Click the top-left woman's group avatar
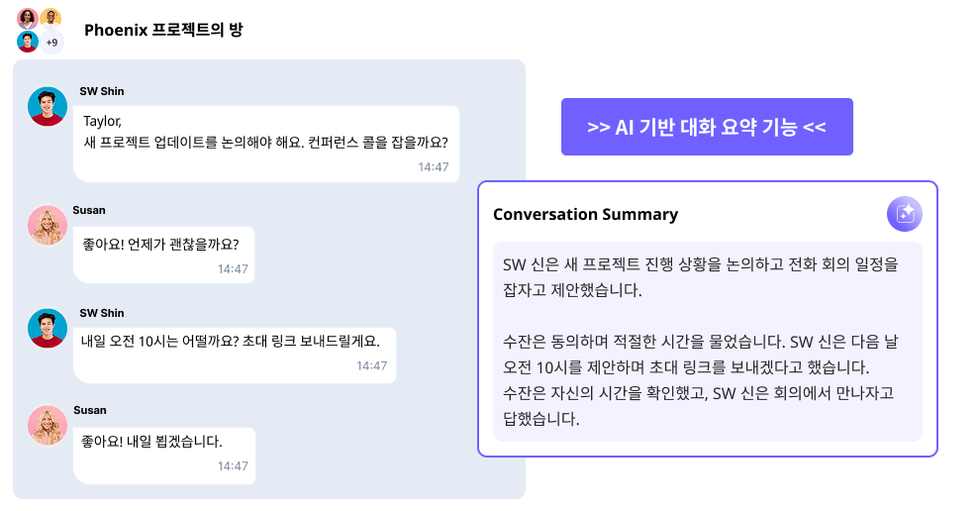The height and width of the screenshot is (511, 980). click(28, 18)
